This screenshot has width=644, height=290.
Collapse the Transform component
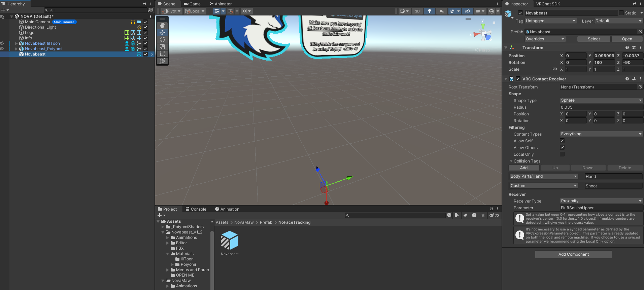(x=506, y=48)
